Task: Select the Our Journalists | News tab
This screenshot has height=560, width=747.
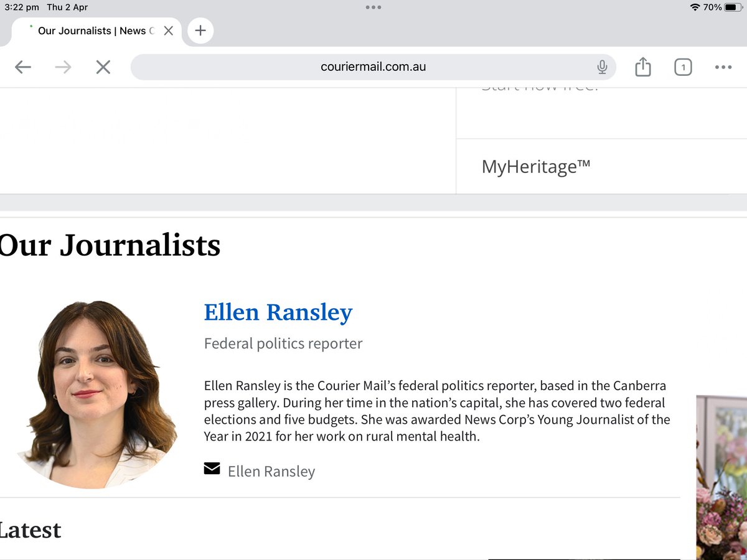Action: click(96, 31)
